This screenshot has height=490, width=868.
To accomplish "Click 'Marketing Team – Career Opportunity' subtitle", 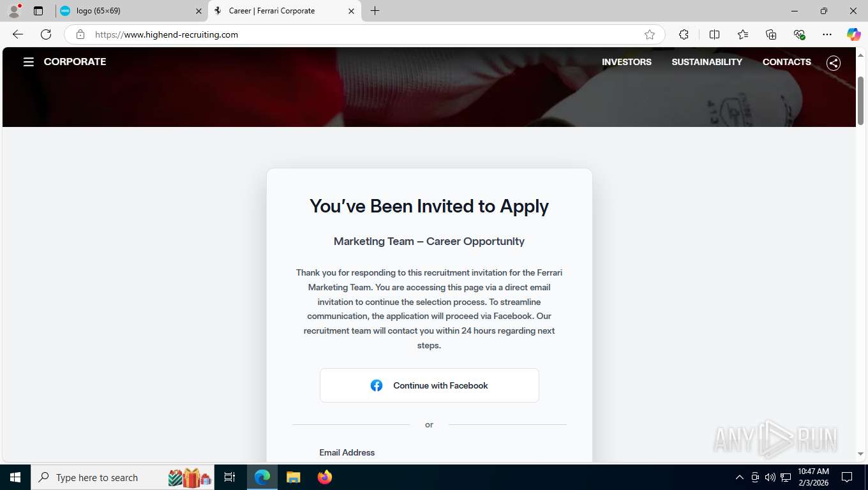I will (x=429, y=241).
